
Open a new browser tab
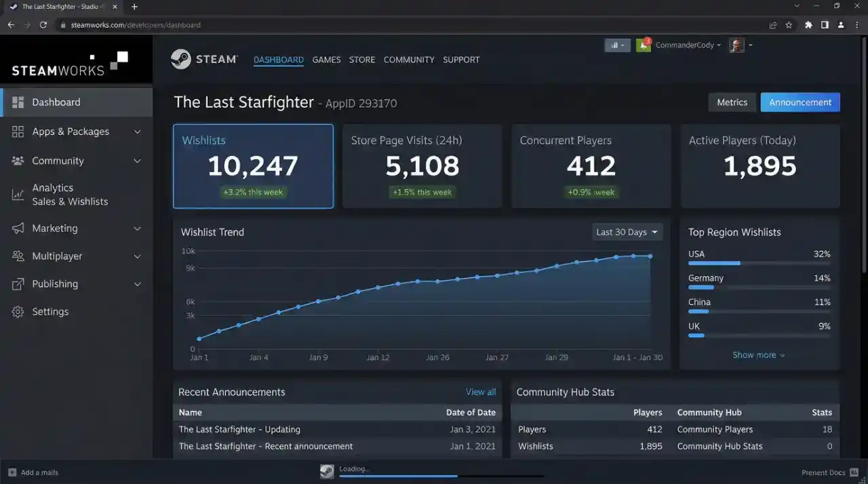134,7
